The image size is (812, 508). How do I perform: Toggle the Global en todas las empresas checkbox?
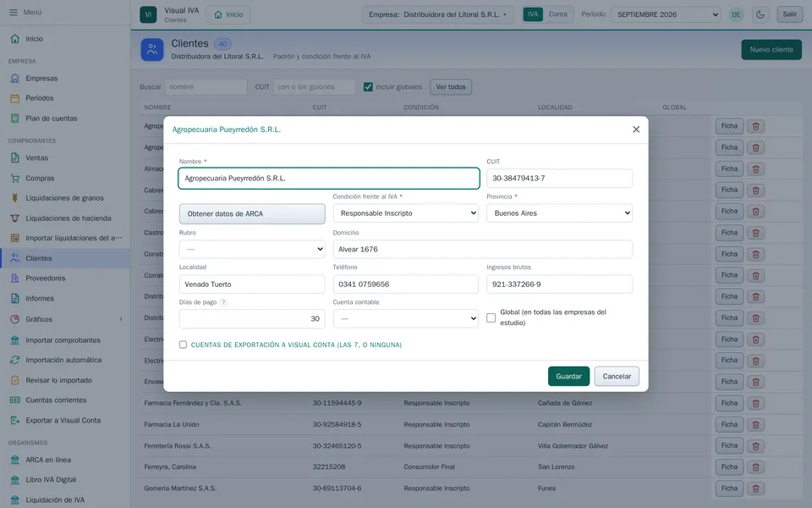(491, 317)
